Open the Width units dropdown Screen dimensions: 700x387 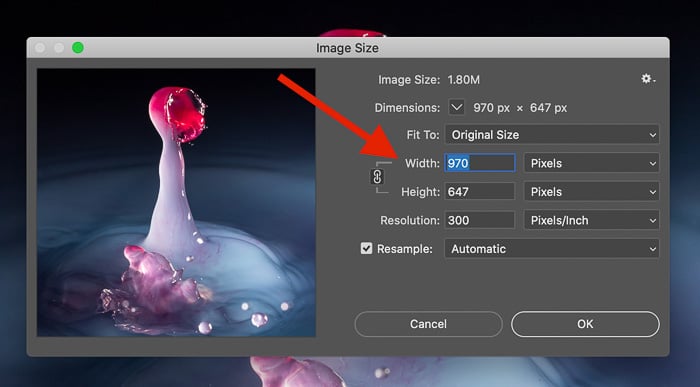(x=592, y=163)
